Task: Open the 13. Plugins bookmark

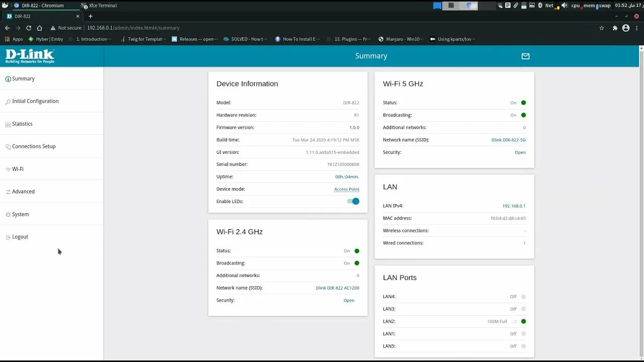Action: pos(349,39)
